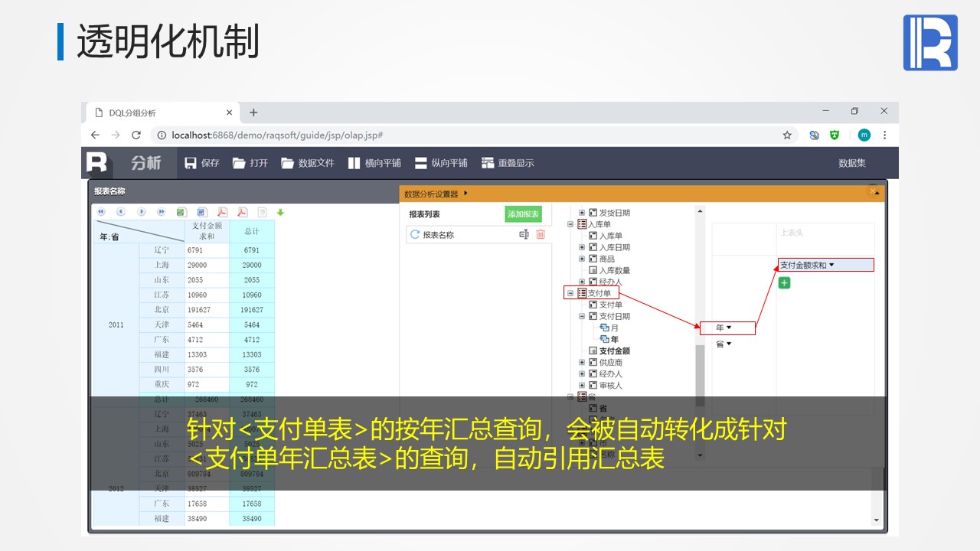Click the 辽宁 row header for 2011

(x=162, y=250)
